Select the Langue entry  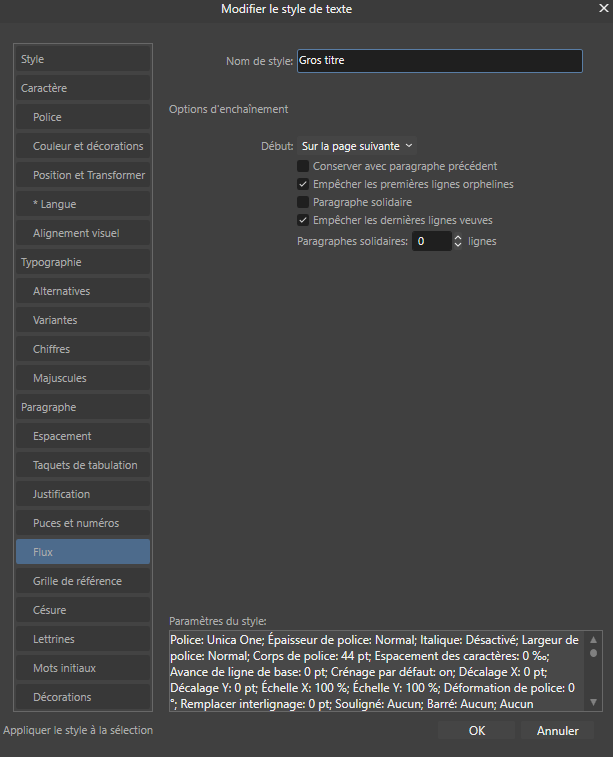click(x=83, y=204)
